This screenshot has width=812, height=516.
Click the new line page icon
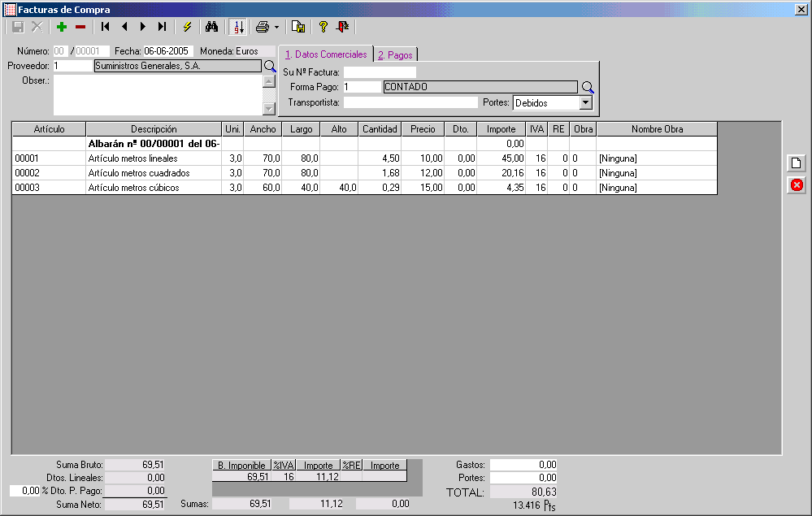797,163
